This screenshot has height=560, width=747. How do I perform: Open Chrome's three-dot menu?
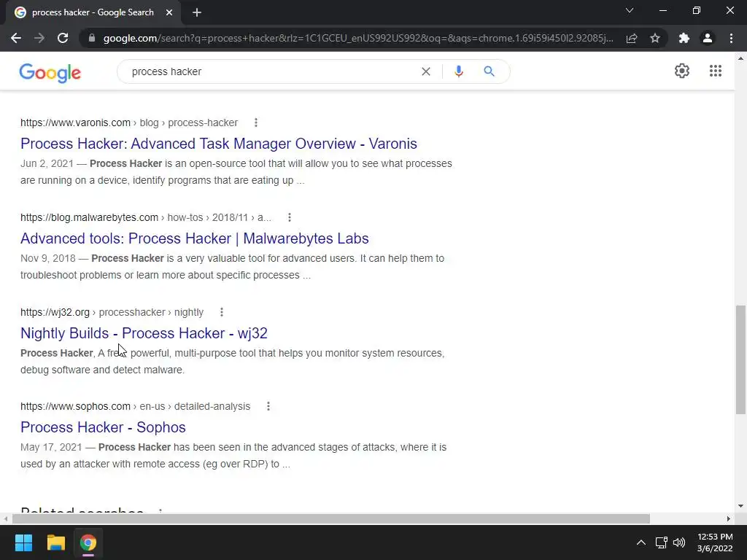(x=731, y=38)
